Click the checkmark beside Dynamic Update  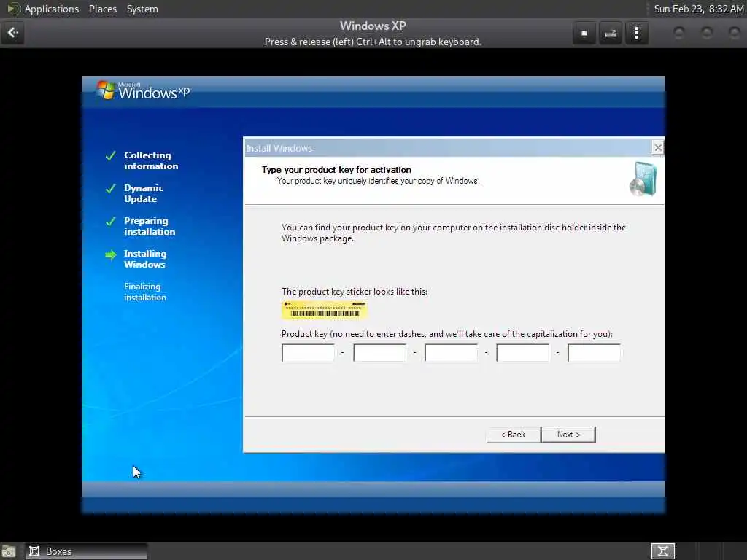pyautogui.click(x=111, y=189)
